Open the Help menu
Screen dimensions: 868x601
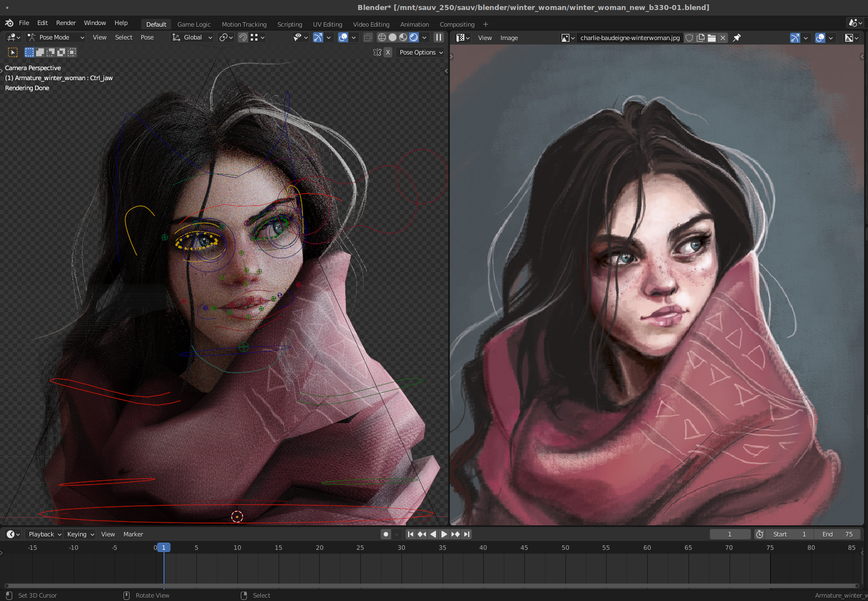tap(121, 23)
